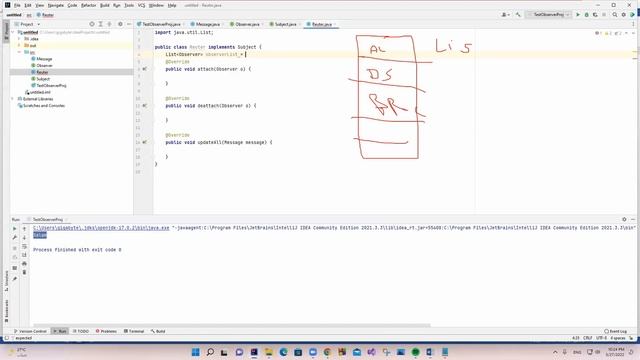Open Event Log in status bar

pos(616,331)
